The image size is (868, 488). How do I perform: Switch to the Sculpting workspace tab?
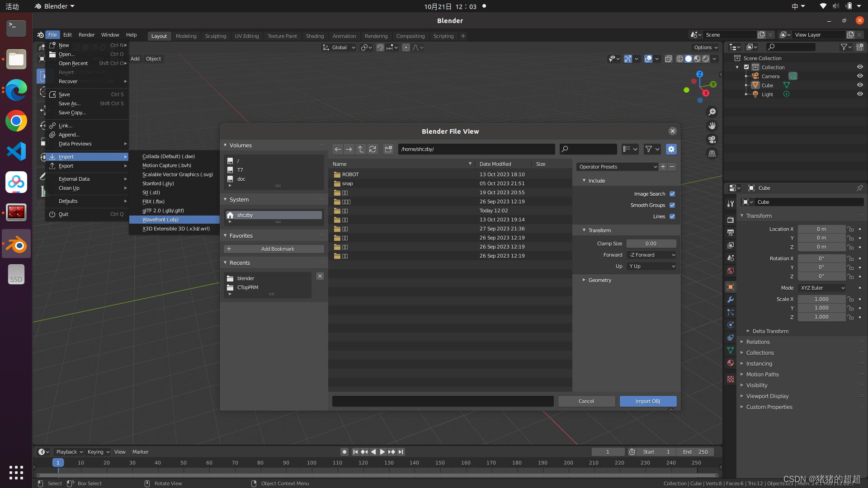(x=215, y=36)
